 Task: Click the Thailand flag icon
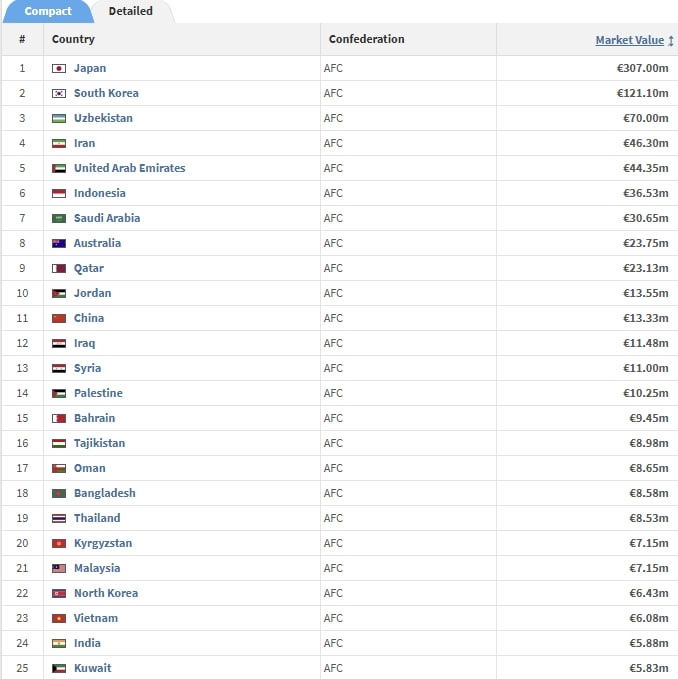tap(59, 518)
